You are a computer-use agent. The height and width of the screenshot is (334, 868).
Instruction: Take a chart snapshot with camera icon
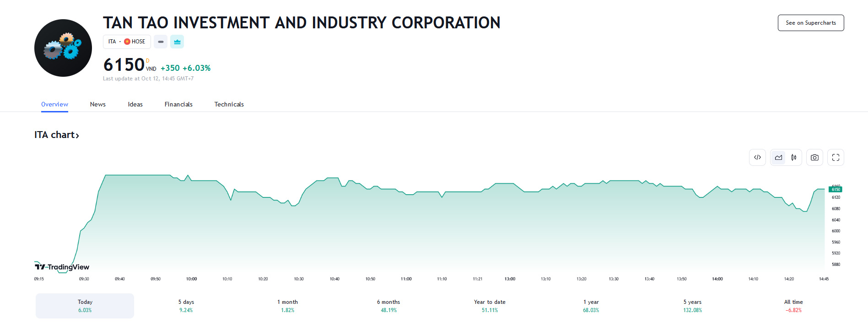pyautogui.click(x=814, y=158)
